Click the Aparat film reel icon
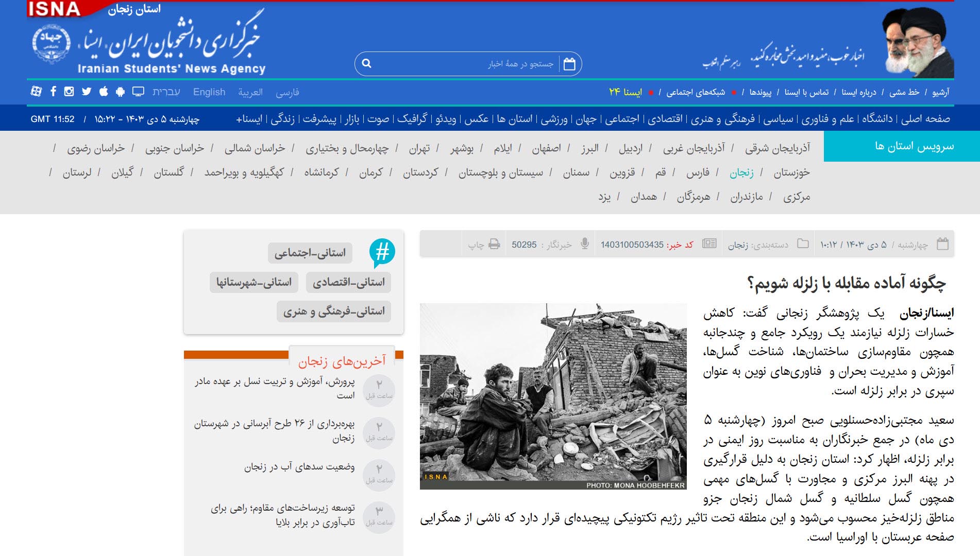This screenshot has width=980, height=556. tap(36, 92)
